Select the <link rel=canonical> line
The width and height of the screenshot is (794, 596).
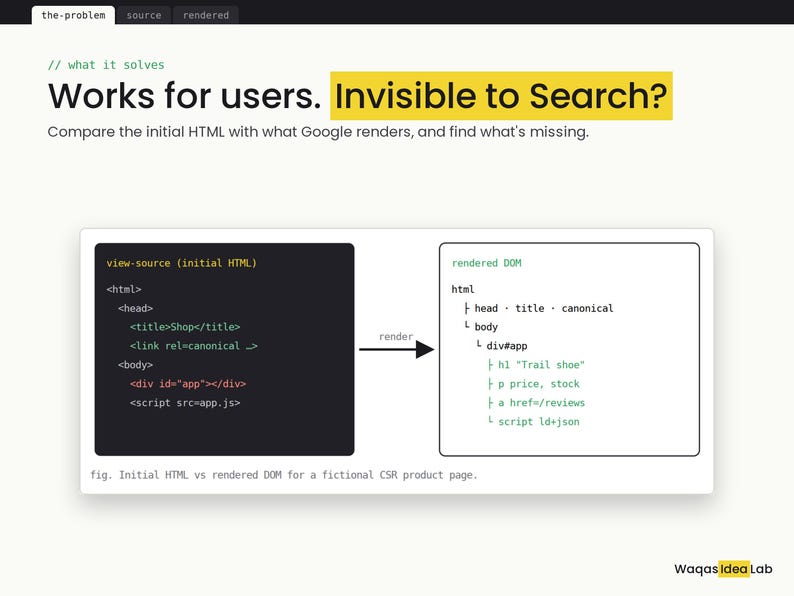(193, 346)
